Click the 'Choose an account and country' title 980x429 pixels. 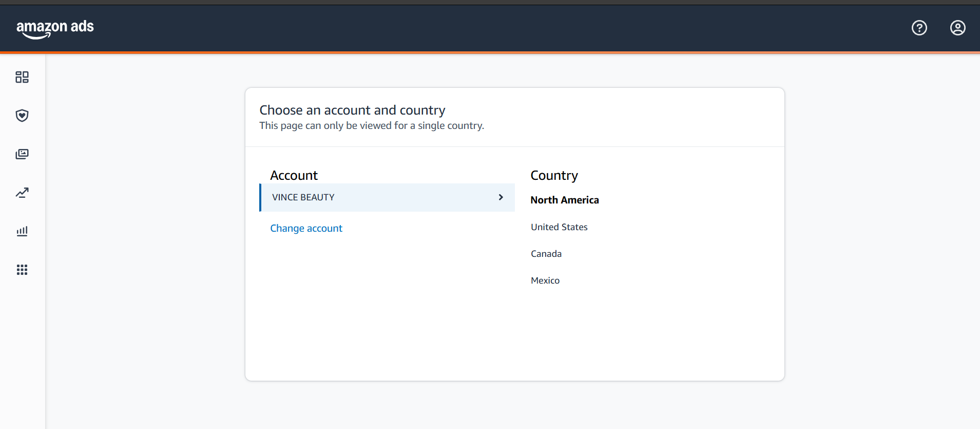pyautogui.click(x=352, y=110)
